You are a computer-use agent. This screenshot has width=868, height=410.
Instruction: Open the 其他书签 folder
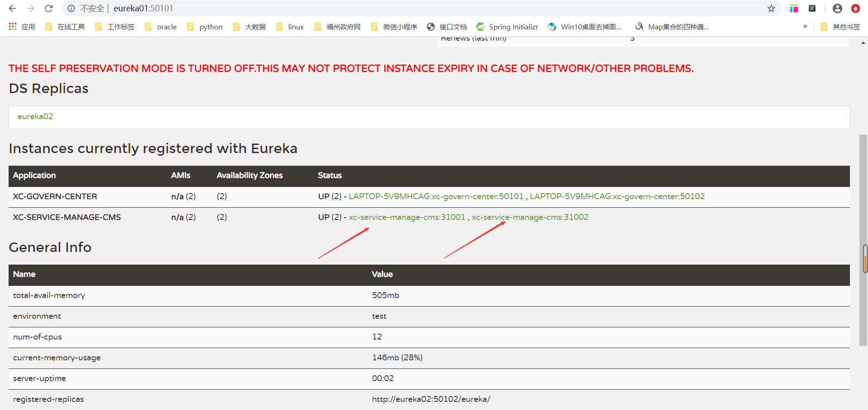click(x=840, y=27)
